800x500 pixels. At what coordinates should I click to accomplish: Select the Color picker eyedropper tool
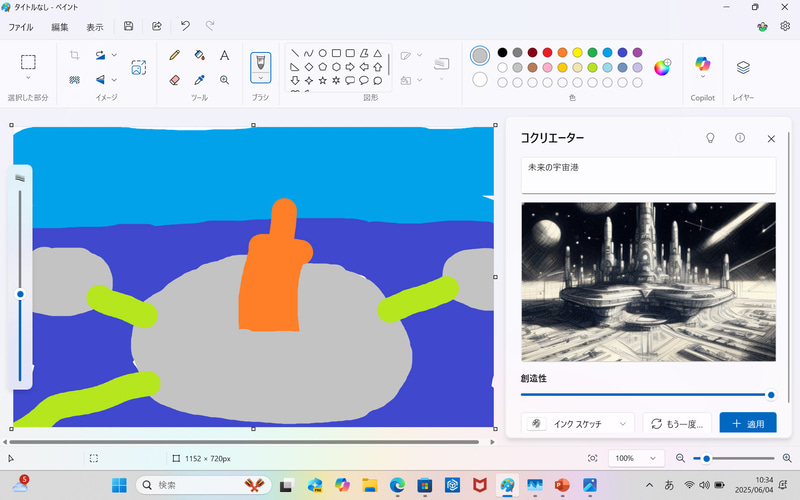pos(199,80)
